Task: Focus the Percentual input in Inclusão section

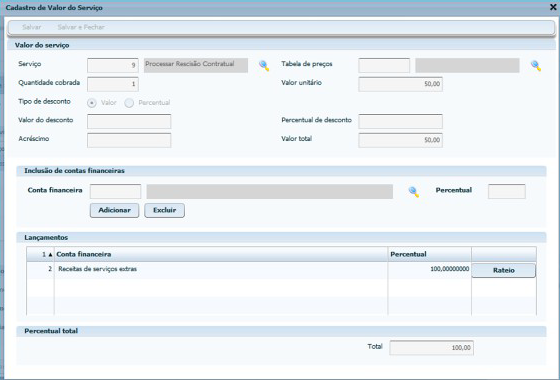Action: [x=507, y=191]
